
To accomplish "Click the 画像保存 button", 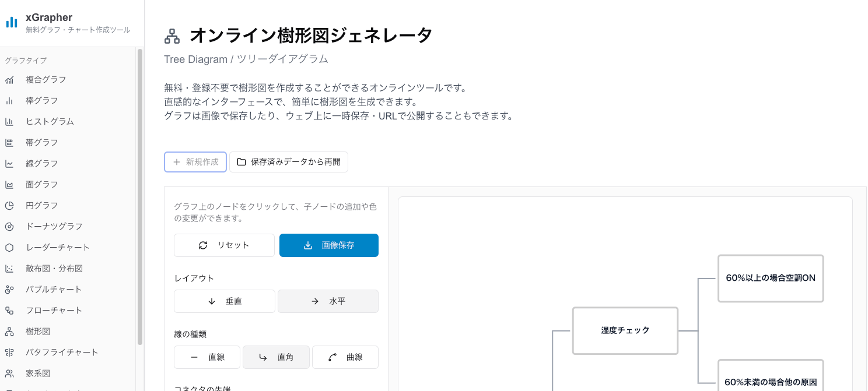I will click(328, 245).
